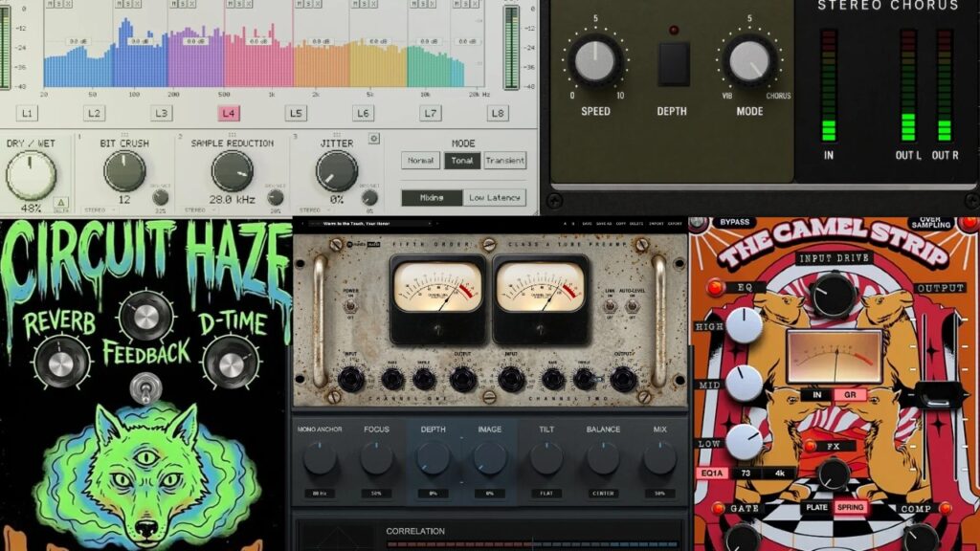Click the Vib/Chorus Mode knob
The width and height of the screenshot is (980, 551).
749,60
